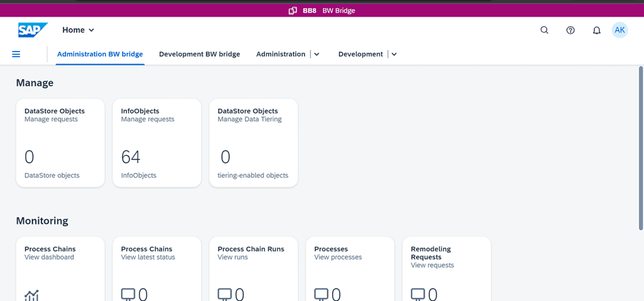644x301 pixels.
Task: Select the Administration BW bridge tab
Action: 100,54
